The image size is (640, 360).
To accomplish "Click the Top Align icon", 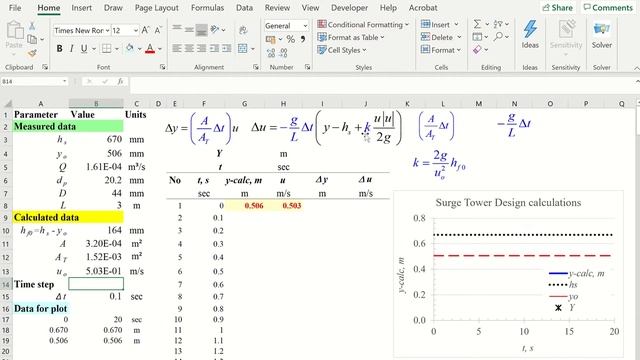I will [x=177, y=29].
